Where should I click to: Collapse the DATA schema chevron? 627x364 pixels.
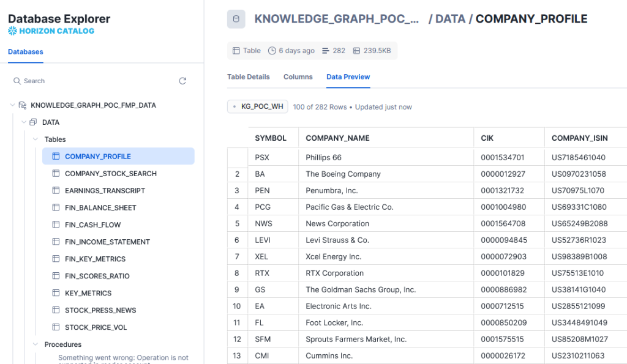click(24, 122)
